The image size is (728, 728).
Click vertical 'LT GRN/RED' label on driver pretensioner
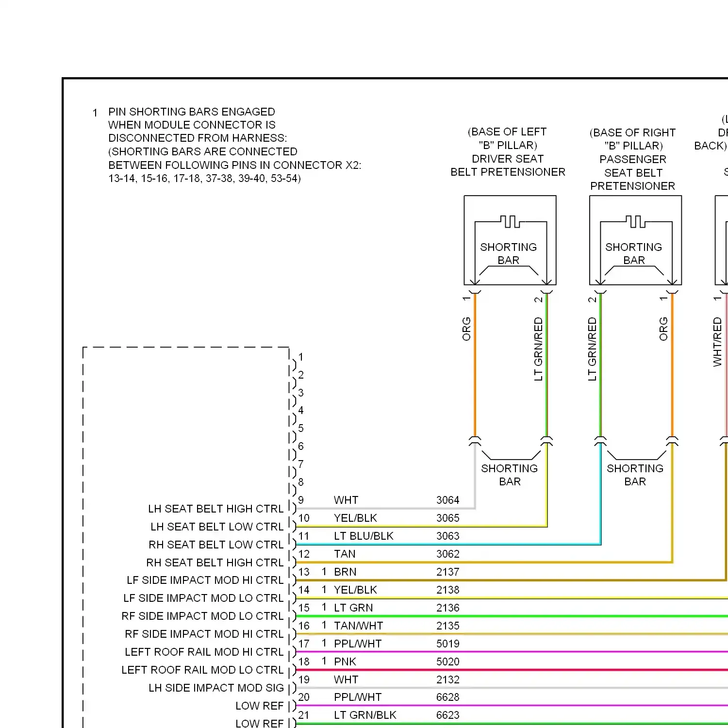pyautogui.click(x=538, y=349)
